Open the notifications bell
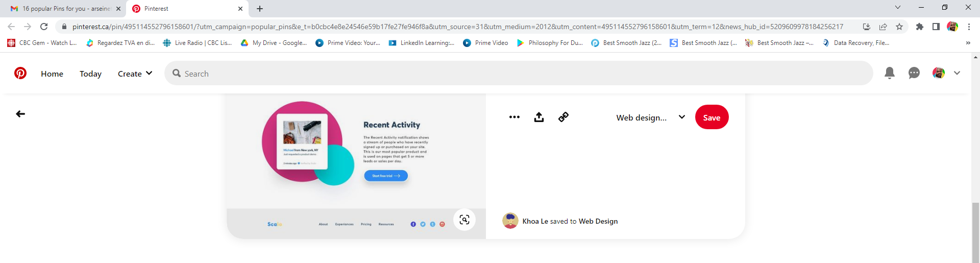Viewport: 980px width, 263px height. tap(889, 73)
